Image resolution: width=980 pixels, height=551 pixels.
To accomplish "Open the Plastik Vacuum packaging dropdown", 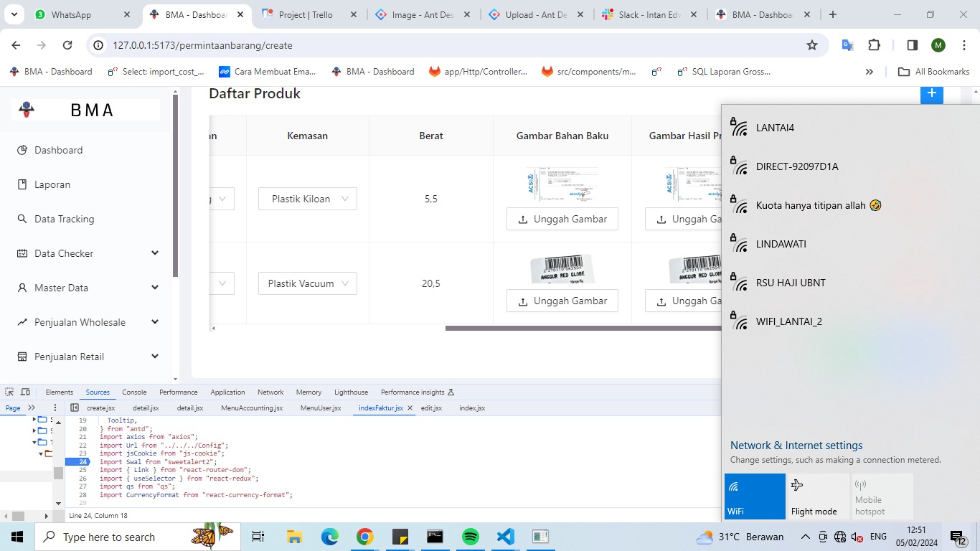I will (x=308, y=283).
